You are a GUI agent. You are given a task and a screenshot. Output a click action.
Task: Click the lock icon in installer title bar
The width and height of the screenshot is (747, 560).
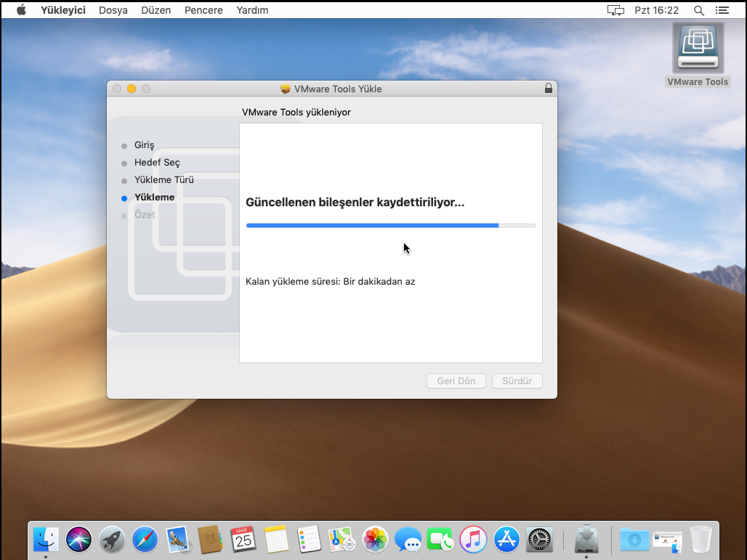[x=548, y=89]
